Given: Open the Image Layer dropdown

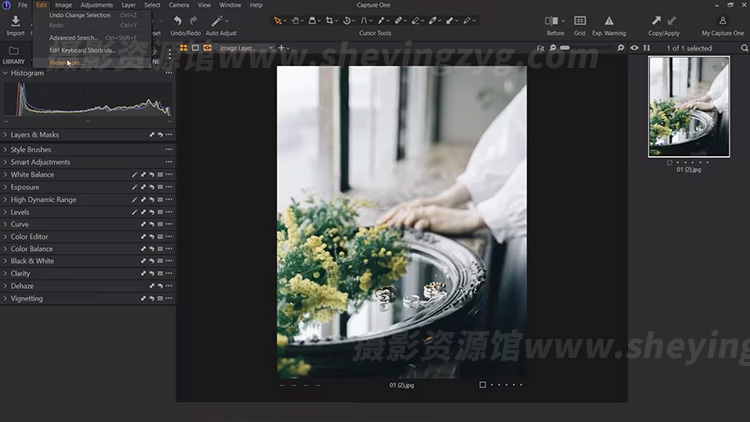Looking at the screenshot, I should coord(244,47).
